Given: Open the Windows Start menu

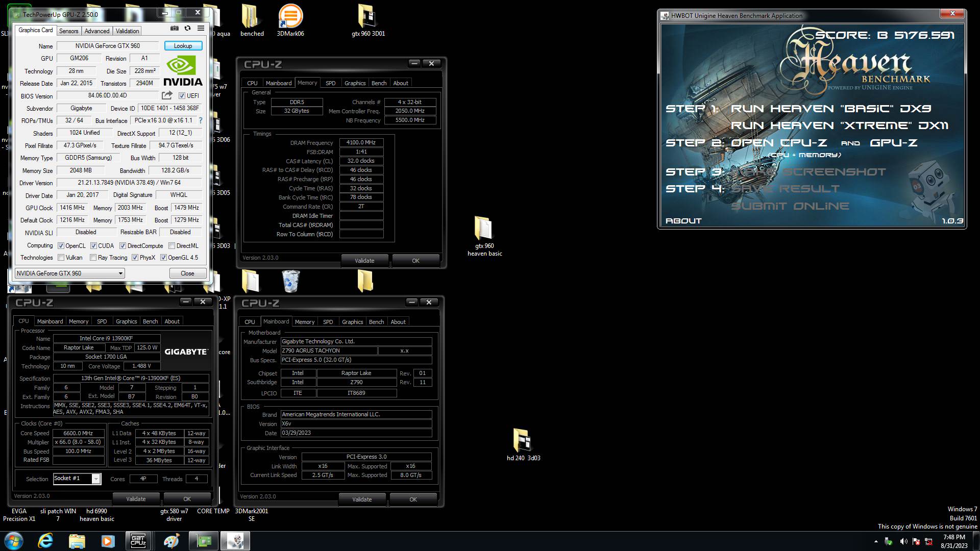Looking at the screenshot, I should (14, 541).
